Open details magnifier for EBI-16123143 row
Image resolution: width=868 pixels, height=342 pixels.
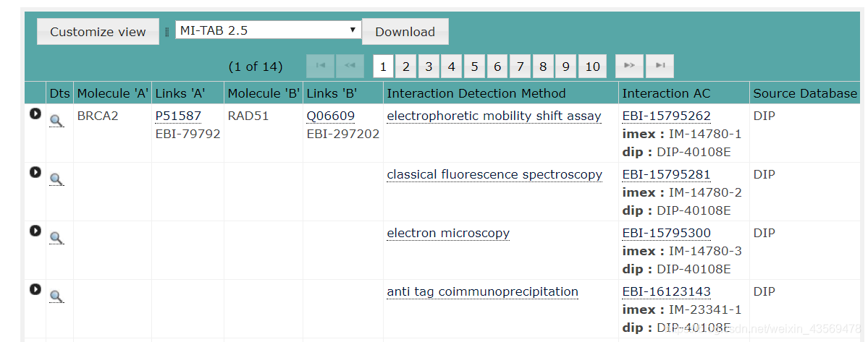[x=56, y=296]
